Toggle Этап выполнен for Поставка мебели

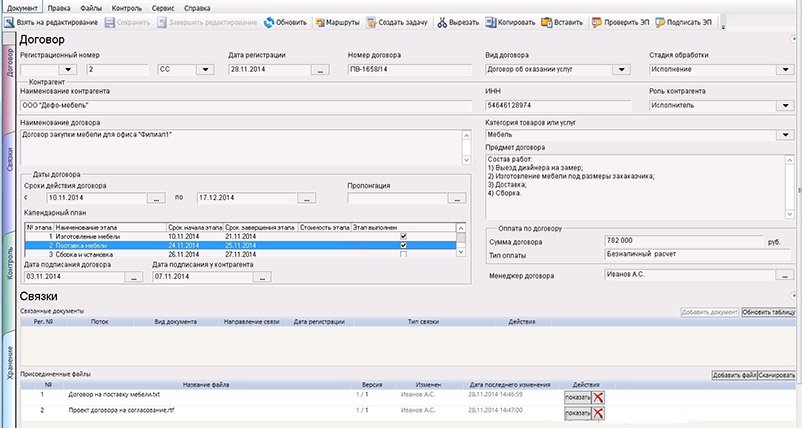point(404,245)
